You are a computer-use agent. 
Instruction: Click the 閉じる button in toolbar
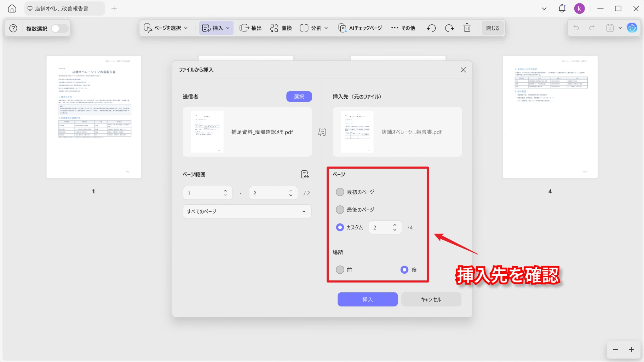(x=493, y=28)
